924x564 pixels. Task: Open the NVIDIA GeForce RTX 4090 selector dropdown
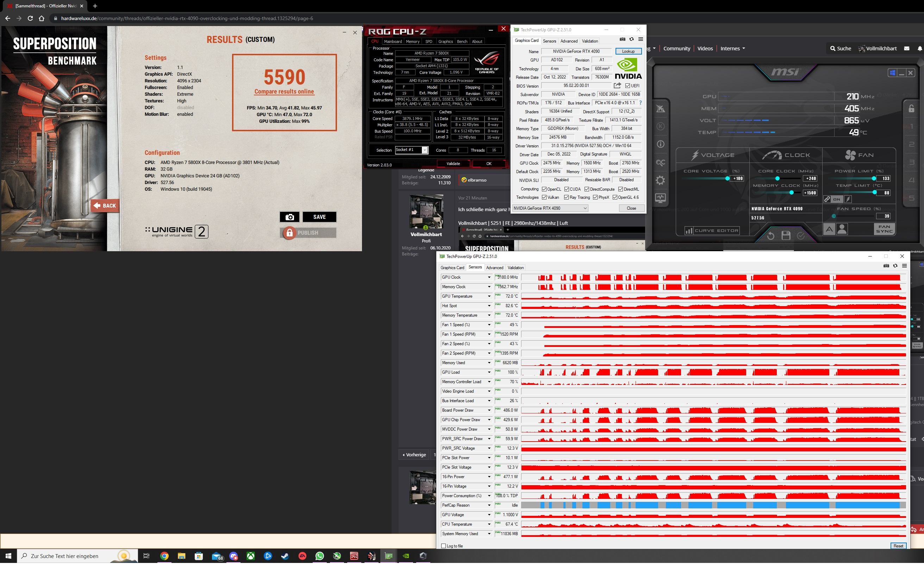[585, 208]
